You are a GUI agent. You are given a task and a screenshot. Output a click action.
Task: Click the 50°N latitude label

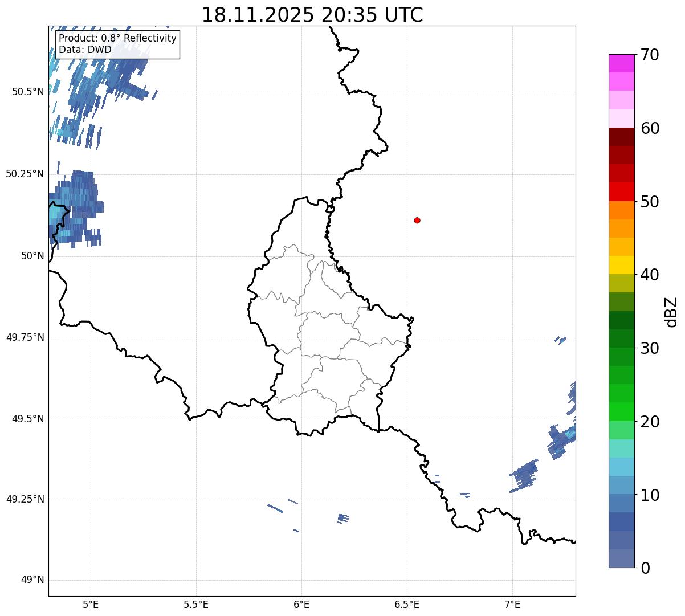[x=32, y=256]
